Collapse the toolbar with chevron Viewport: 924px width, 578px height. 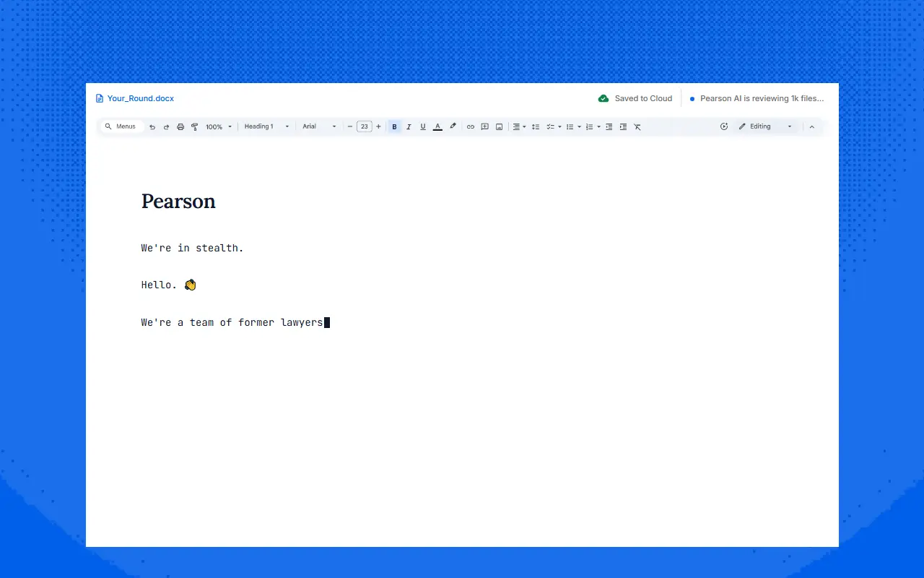coord(811,126)
